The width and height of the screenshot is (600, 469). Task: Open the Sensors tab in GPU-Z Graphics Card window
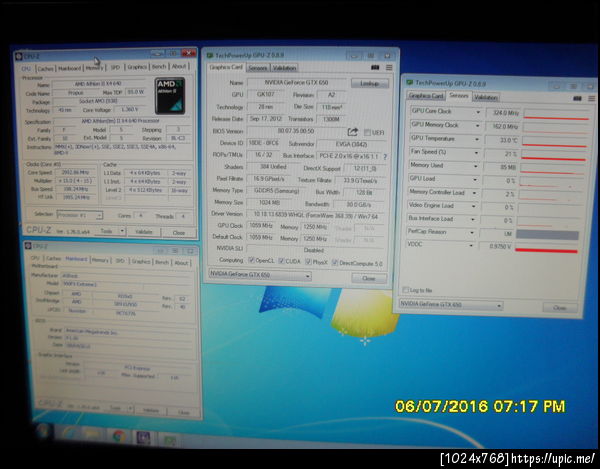tap(258, 68)
